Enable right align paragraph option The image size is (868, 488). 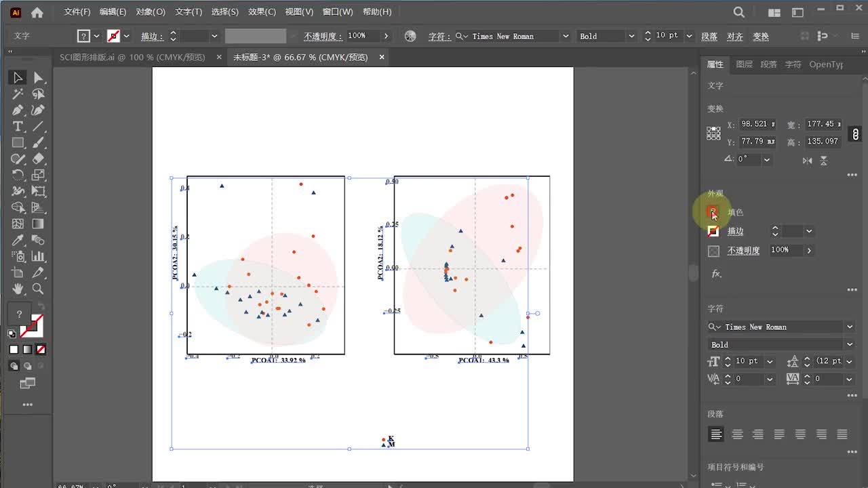pyautogui.click(x=758, y=434)
